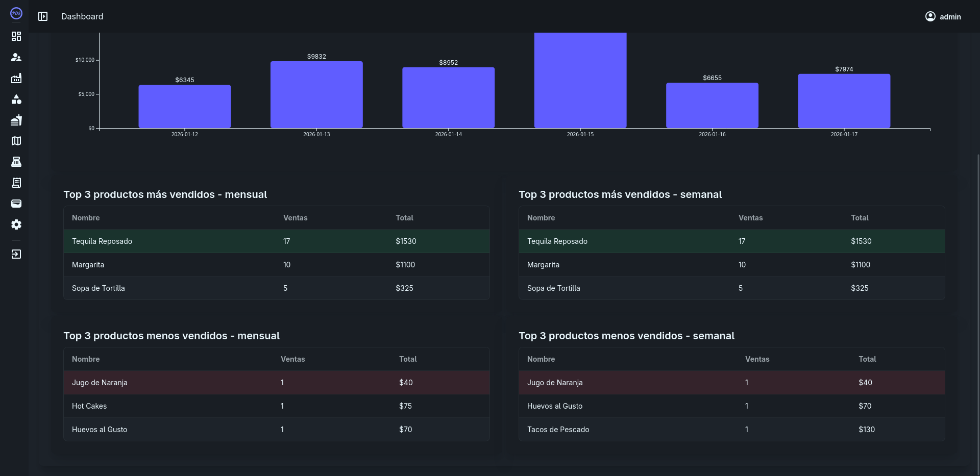Open the Dashboard grid icon in sidebar
The height and width of the screenshot is (476, 980).
[16, 36]
